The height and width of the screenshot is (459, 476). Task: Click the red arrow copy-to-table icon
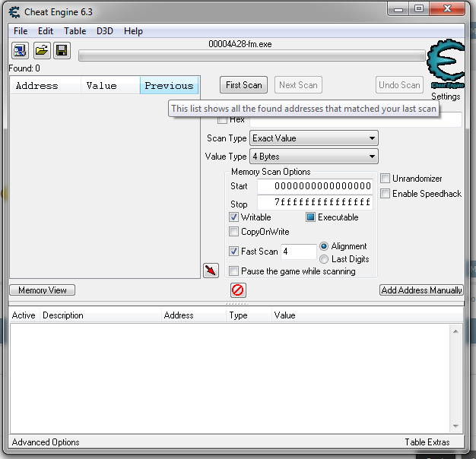211,271
